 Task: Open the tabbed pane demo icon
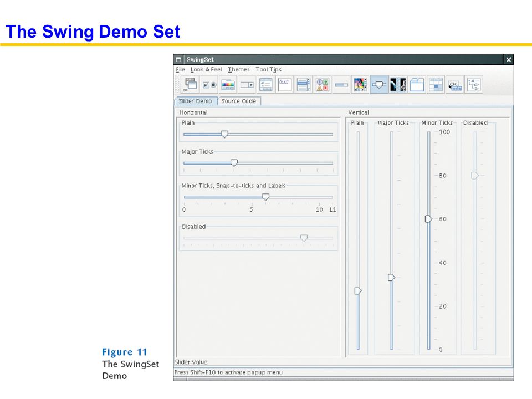[417, 84]
